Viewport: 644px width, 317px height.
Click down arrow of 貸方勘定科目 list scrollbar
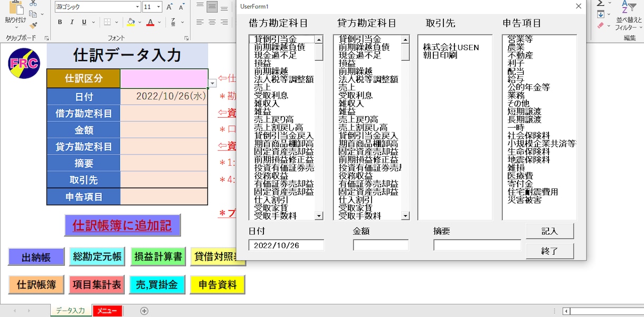405,216
